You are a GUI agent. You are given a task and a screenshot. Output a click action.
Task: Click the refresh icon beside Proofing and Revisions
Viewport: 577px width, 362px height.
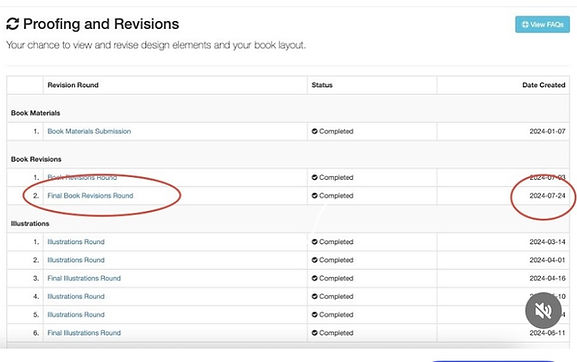pos(13,24)
